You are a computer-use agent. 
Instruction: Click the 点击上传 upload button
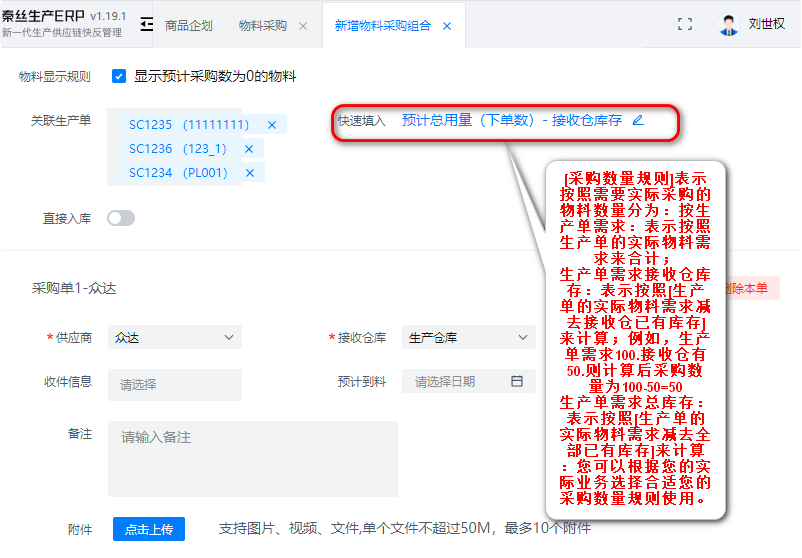pyautogui.click(x=149, y=530)
